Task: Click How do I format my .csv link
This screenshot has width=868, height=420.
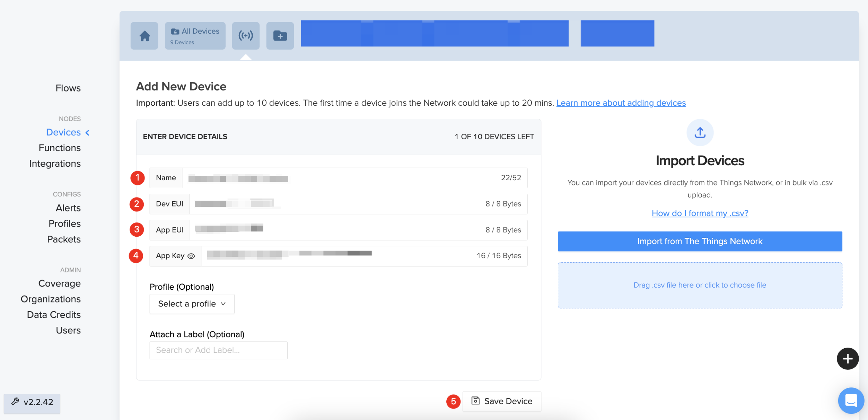Action: [x=700, y=213]
